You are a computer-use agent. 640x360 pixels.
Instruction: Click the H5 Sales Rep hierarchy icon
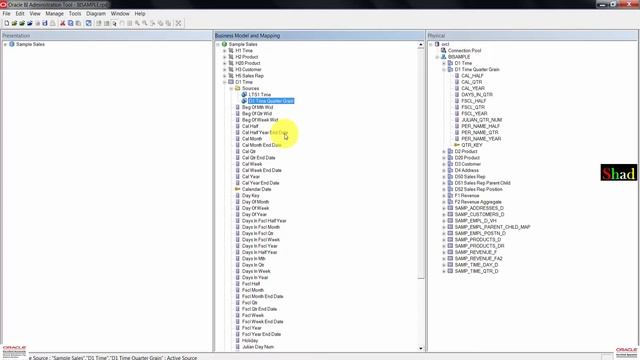pos(231,76)
